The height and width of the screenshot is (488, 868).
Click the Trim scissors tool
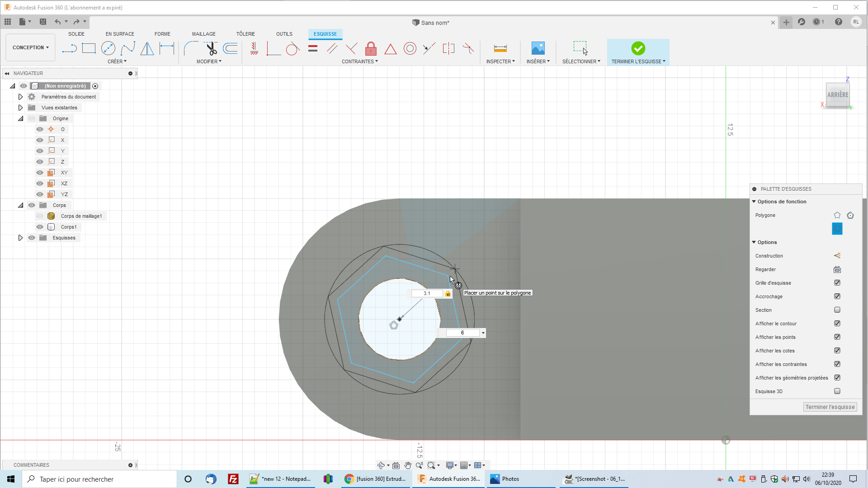pyautogui.click(x=211, y=48)
